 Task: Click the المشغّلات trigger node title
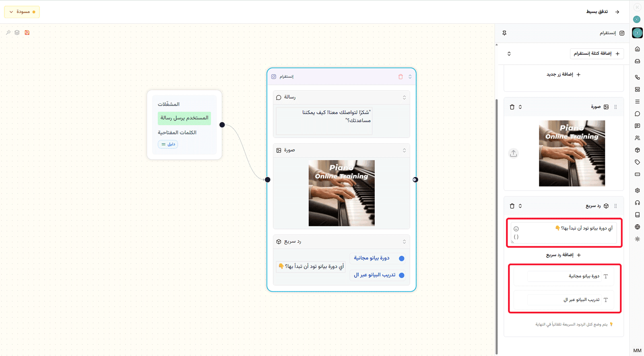tap(169, 104)
